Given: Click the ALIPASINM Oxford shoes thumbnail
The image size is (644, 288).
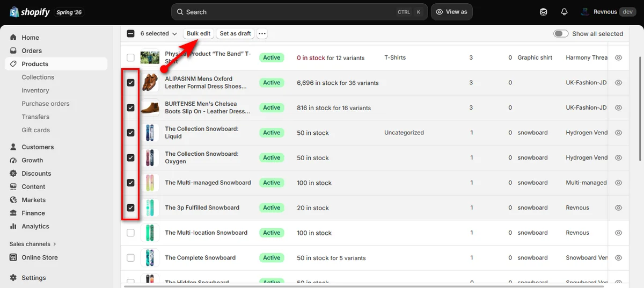Looking at the screenshot, I should (x=150, y=83).
